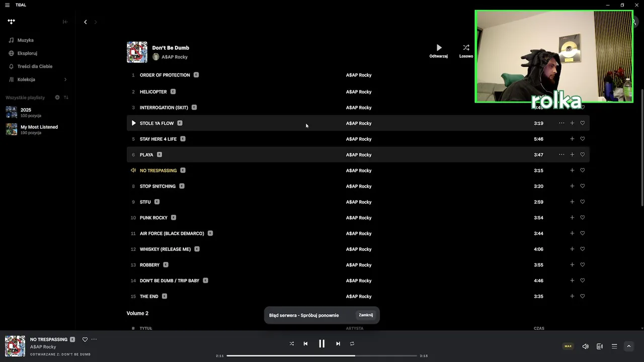The width and height of the screenshot is (644, 362).
Task: Seek on the playback progress bar
Action: [x=322, y=356]
